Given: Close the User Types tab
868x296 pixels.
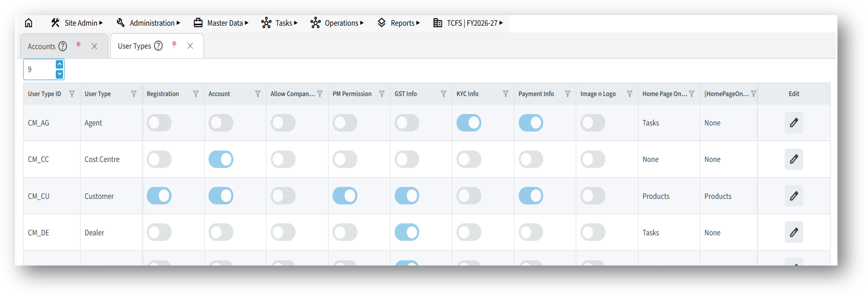Looking at the screenshot, I should (190, 46).
